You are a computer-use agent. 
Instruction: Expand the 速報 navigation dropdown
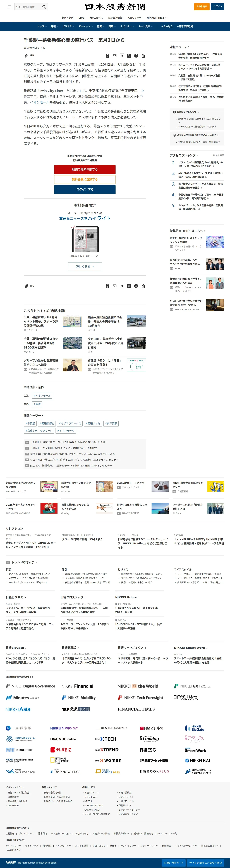click(54, 26)
